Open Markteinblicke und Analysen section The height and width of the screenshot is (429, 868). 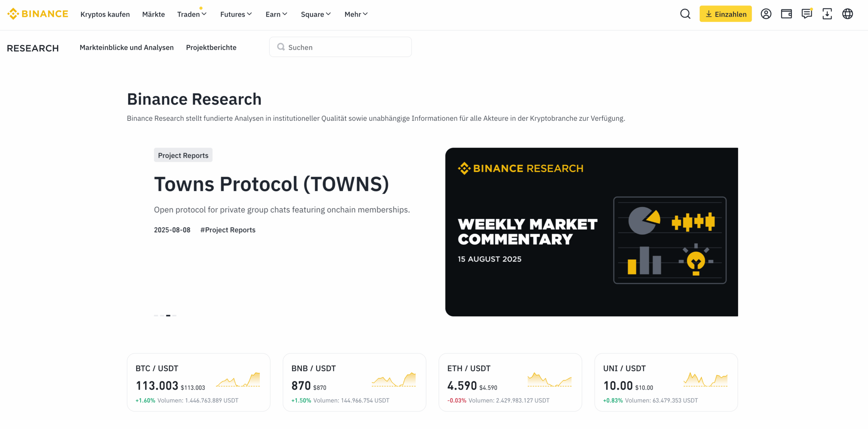(126, 47)
